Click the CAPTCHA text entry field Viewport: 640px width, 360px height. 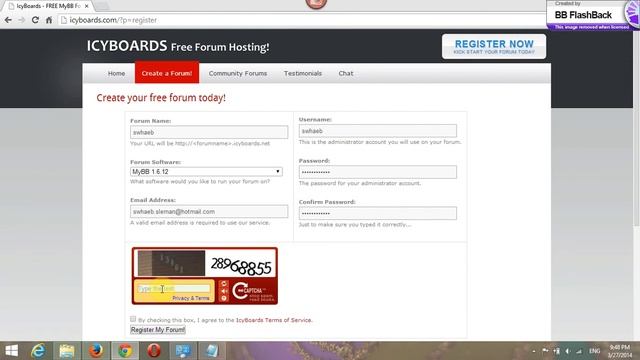[174, 289]
